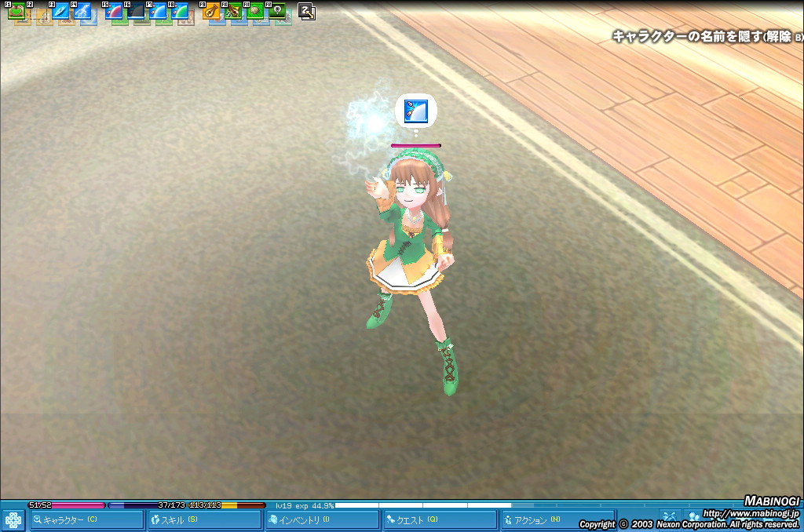
Task: Click the blue MP bar 37/173
Action: [x=147, y=505]
